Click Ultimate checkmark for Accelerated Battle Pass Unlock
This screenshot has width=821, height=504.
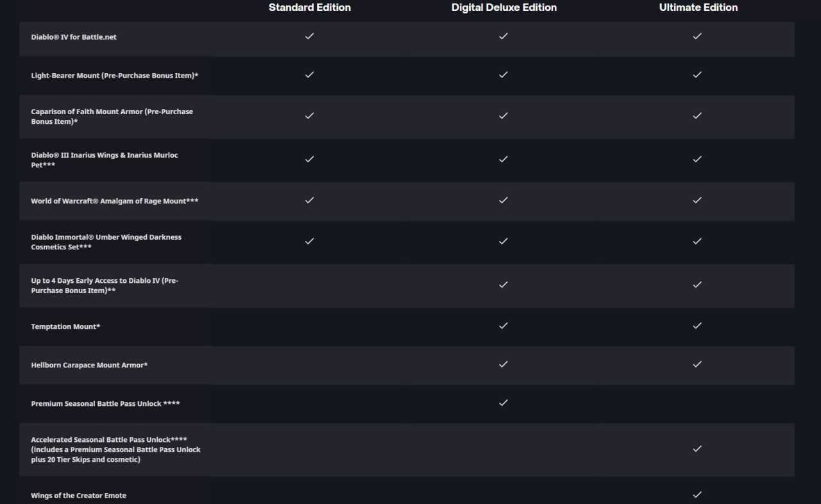pyautogui.click(x=697, y=449)
